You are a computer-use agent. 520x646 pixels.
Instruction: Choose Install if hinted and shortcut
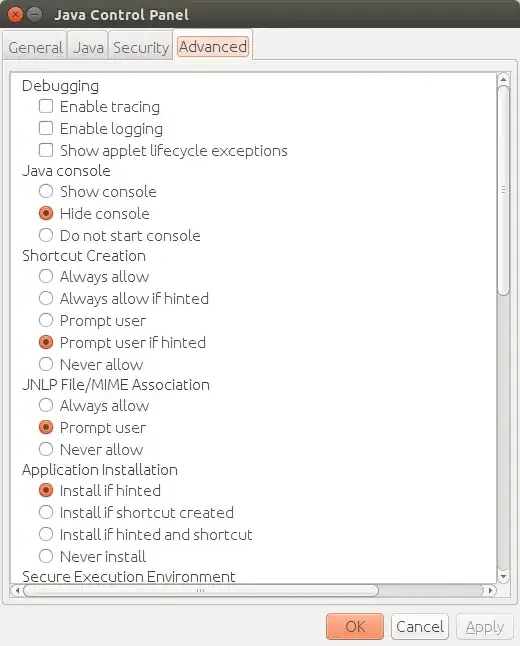(x=46, y=534)
